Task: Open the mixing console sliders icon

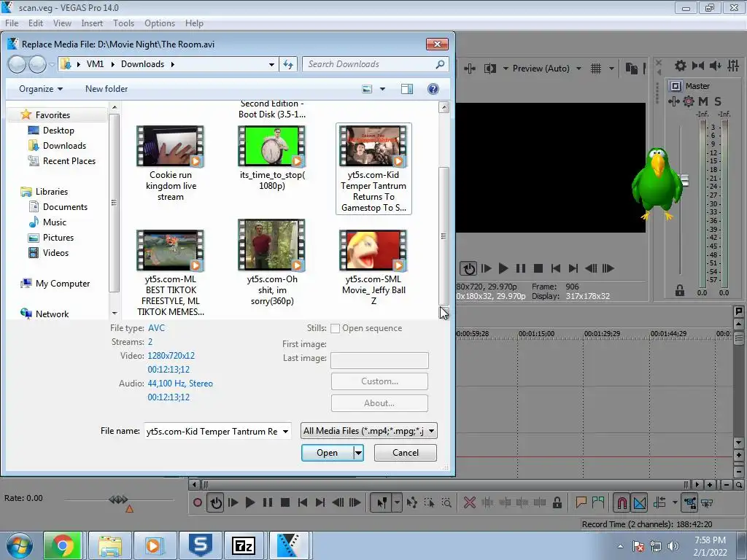Action: pyautogui.click(x=733, y=66)
